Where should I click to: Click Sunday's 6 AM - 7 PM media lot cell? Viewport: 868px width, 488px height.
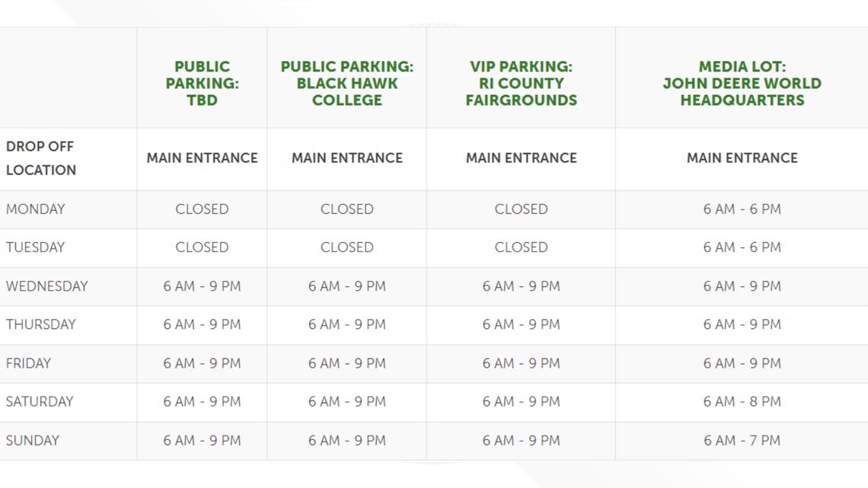[742, 440]
